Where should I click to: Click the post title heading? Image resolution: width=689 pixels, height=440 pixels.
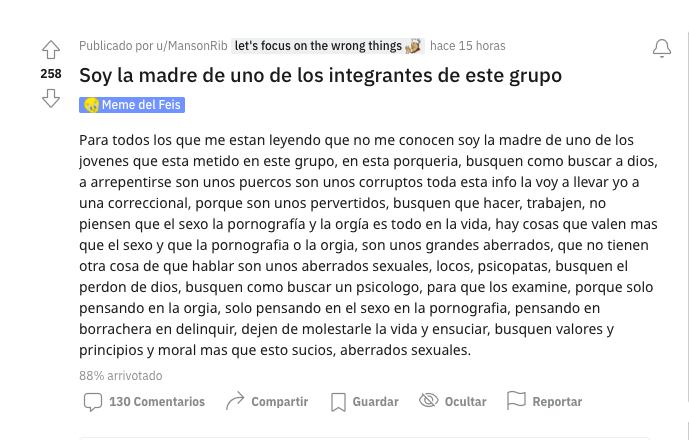(x=320, y=75)
